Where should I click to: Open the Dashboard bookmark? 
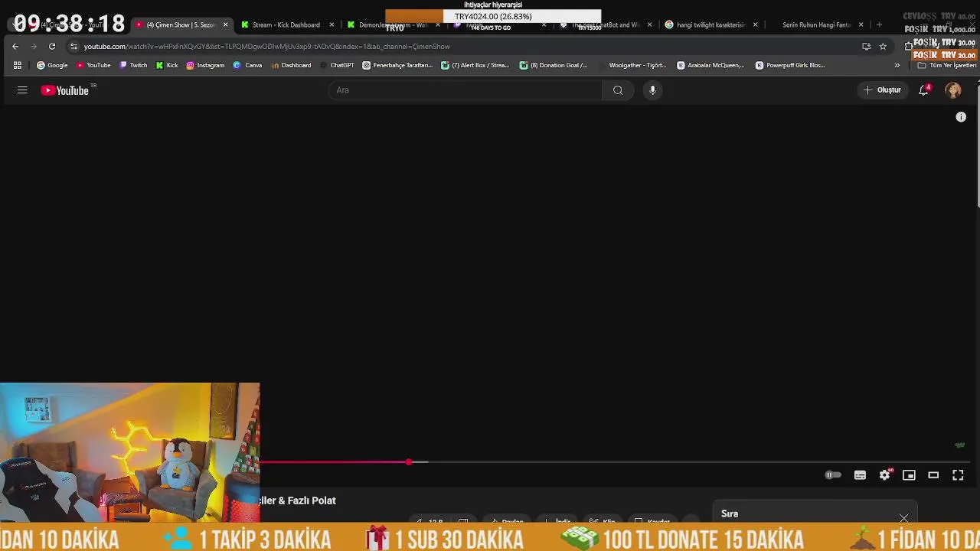point(291,65)
